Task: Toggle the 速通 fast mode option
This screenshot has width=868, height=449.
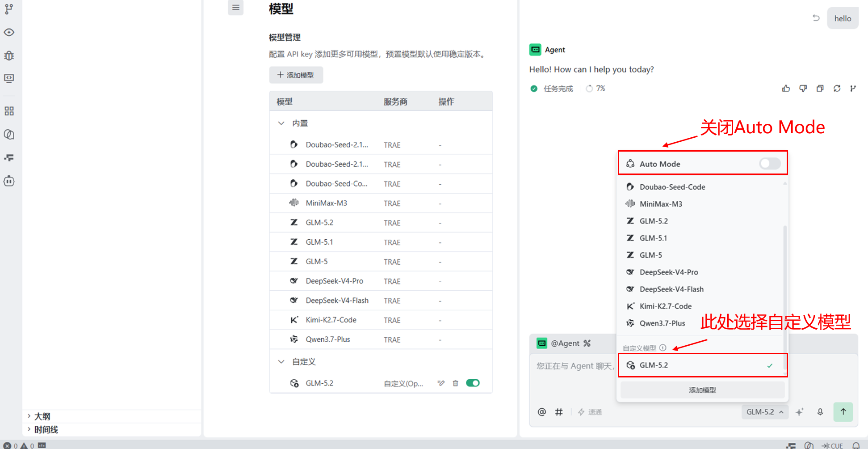Action: coord(590,412)
